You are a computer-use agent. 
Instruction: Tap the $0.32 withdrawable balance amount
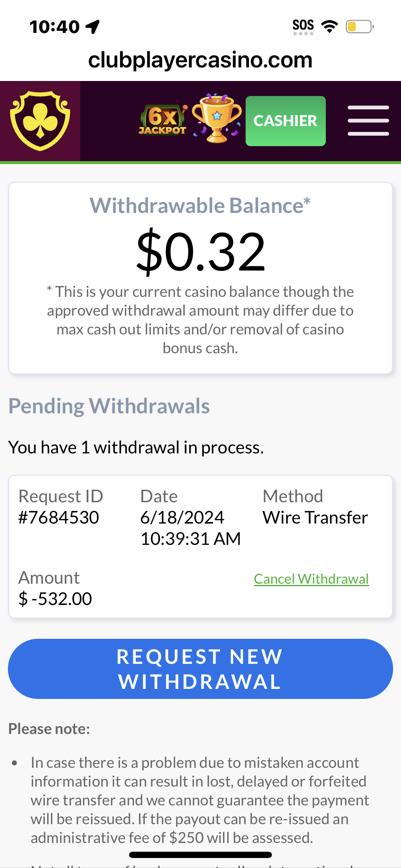[200, 252]
